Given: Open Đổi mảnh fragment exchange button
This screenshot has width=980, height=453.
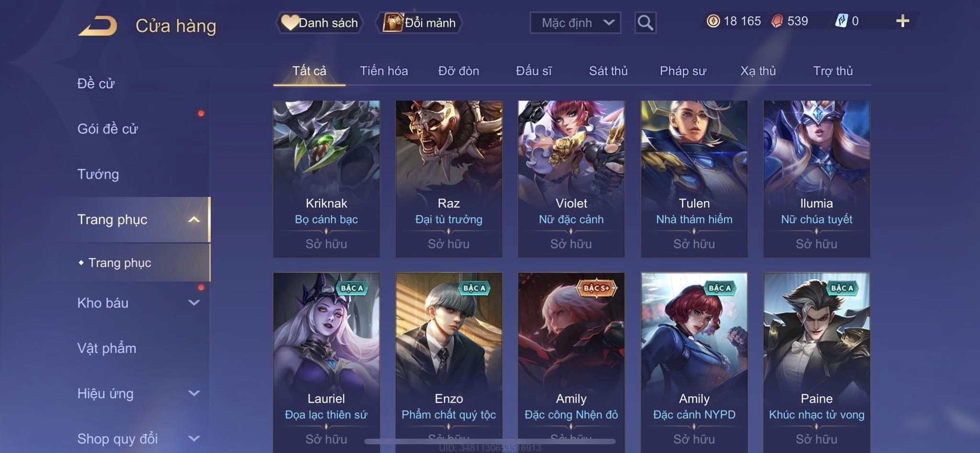Looking at the screenshot, I should point(419,23).
